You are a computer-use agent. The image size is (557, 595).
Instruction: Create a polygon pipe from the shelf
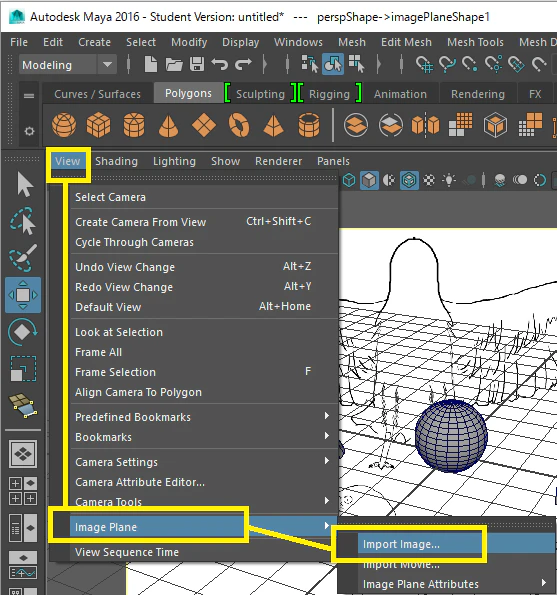point(309,125)
